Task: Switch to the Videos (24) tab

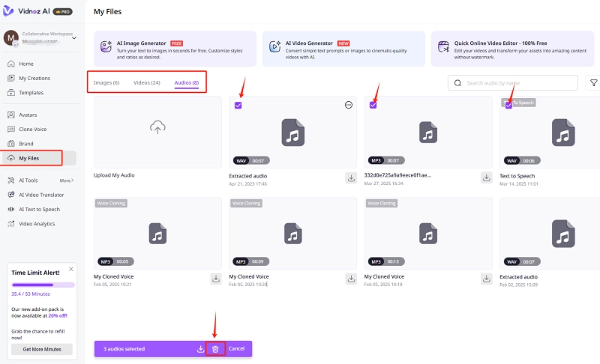Action: pyautogui.click(x=146, y=82)
